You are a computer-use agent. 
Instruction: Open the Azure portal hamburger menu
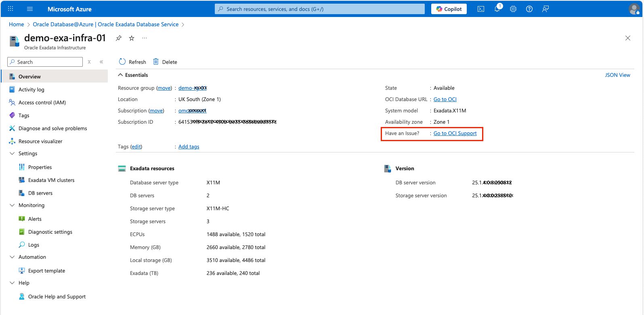(x=30, y=9)
